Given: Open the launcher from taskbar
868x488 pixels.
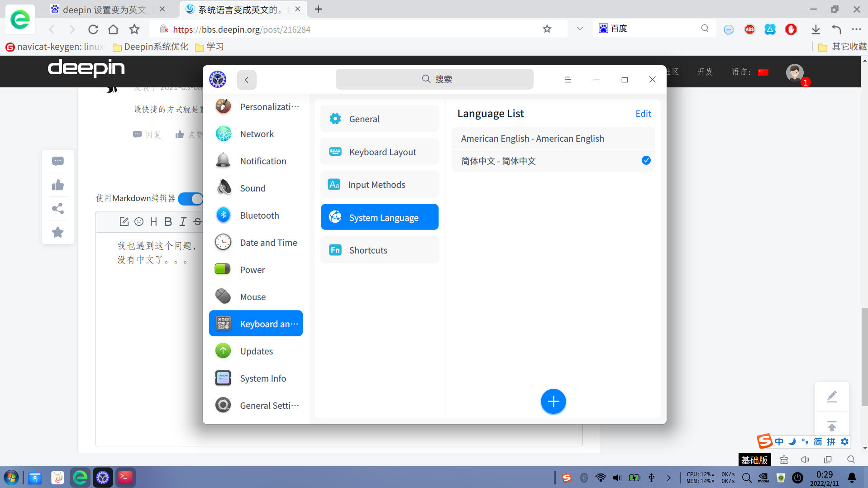Looking at the screenshot, I should 11,478.
